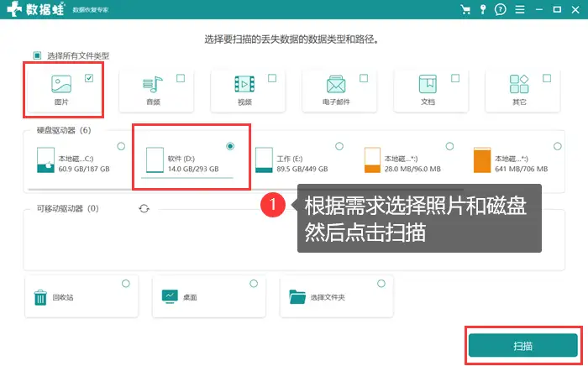The height and width of the screenshot is (366, 588).
Task: Click the 89.5 GB/449 GB text
Action: [302, 169]
